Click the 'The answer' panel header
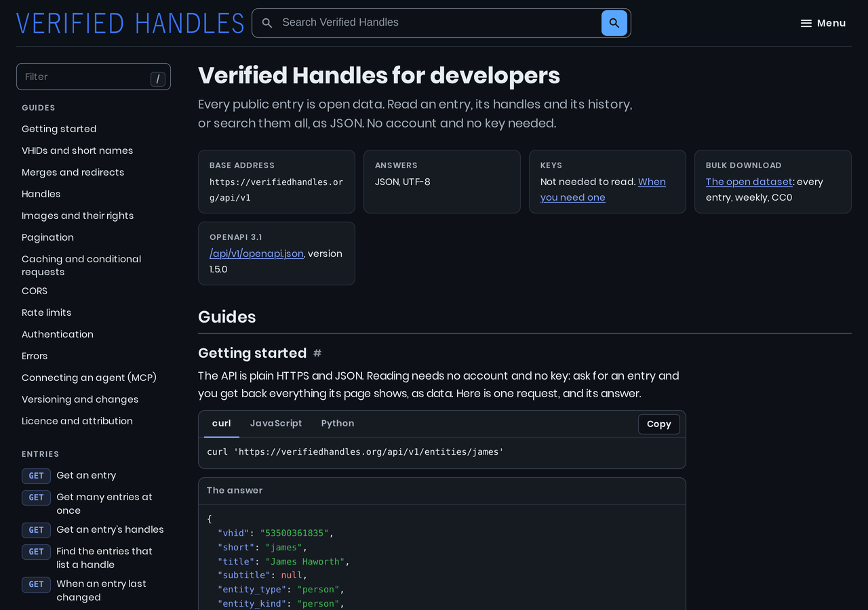This screenshot has height=610, width=868. click(x=442, y=491)
